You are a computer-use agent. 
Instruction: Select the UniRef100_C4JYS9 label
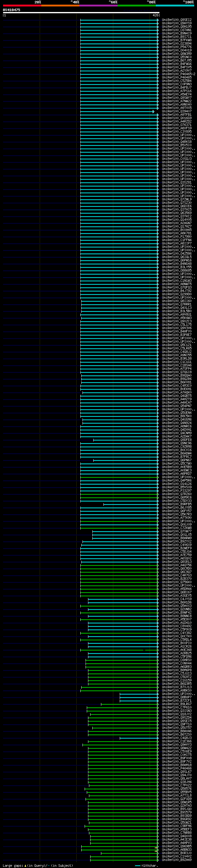tap(177, 599)
